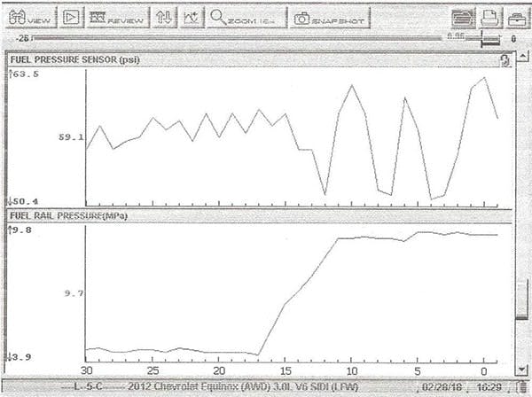Open the VIEW binoculars button
This screenshot has width=532, height=397.
tap(30, 18)
